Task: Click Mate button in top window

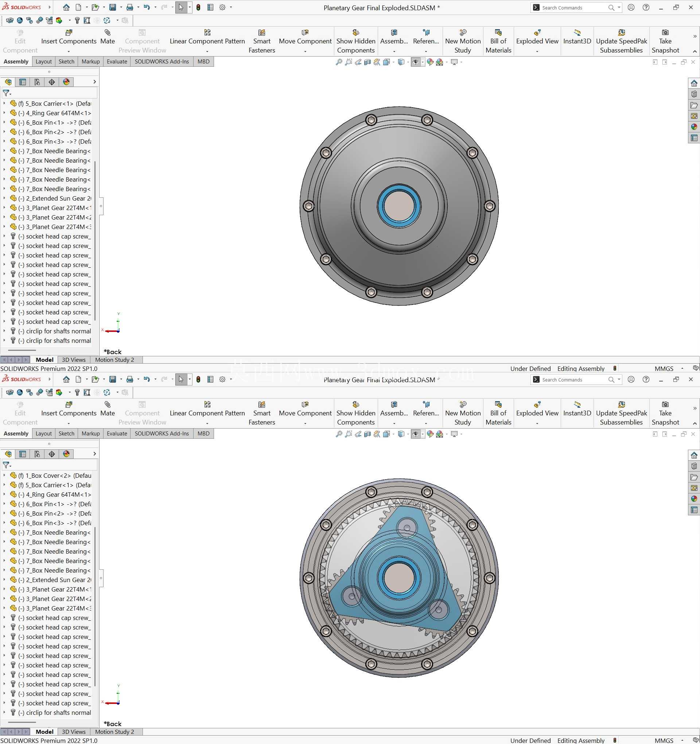Action: click(x=108, y=37)
